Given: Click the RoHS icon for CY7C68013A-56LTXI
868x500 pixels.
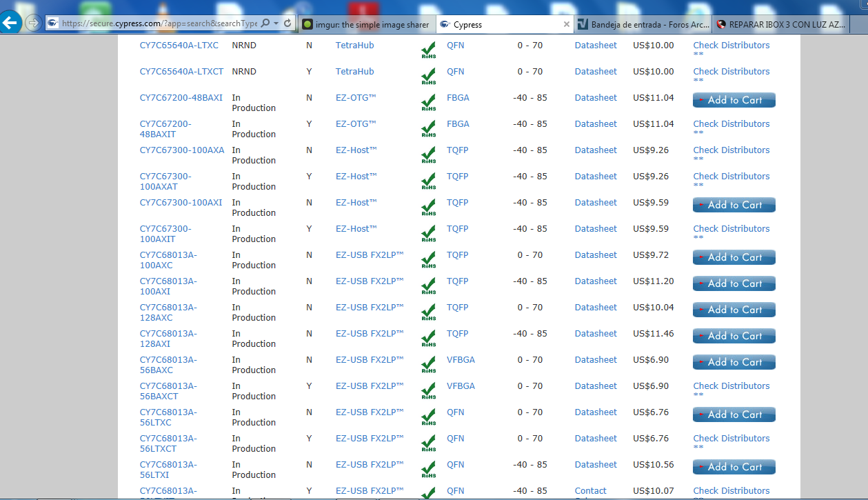Looking at the screenshot, I should (428, 470).
